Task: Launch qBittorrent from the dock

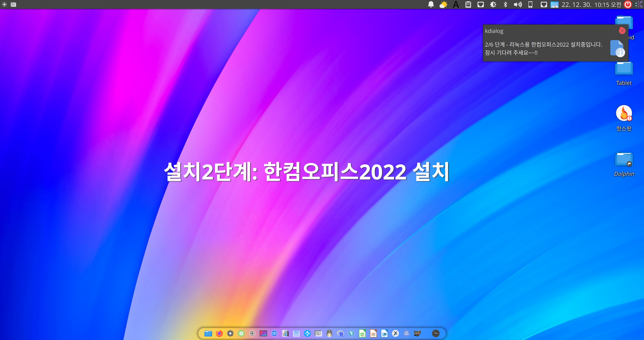Action: pos(274,333)
